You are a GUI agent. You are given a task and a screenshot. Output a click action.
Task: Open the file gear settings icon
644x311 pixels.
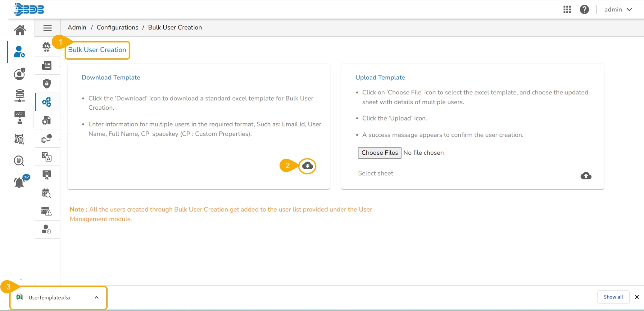click(46, 120)
